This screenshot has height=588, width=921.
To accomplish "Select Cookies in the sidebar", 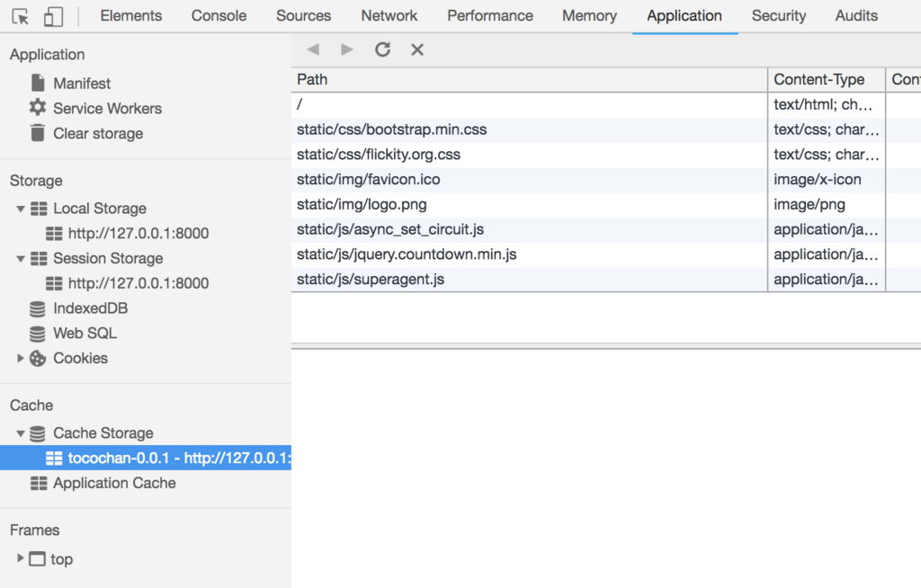I will coord(80,359).
